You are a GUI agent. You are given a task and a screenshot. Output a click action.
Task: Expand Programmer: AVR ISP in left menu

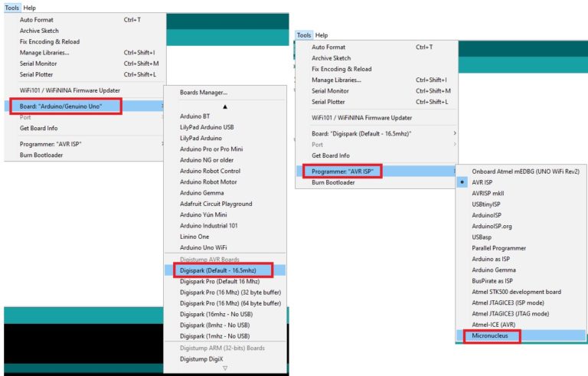(85, 144)
